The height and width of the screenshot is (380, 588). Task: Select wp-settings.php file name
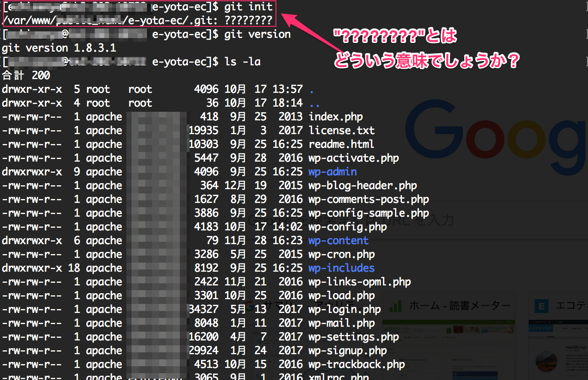[x=354, y=337]
